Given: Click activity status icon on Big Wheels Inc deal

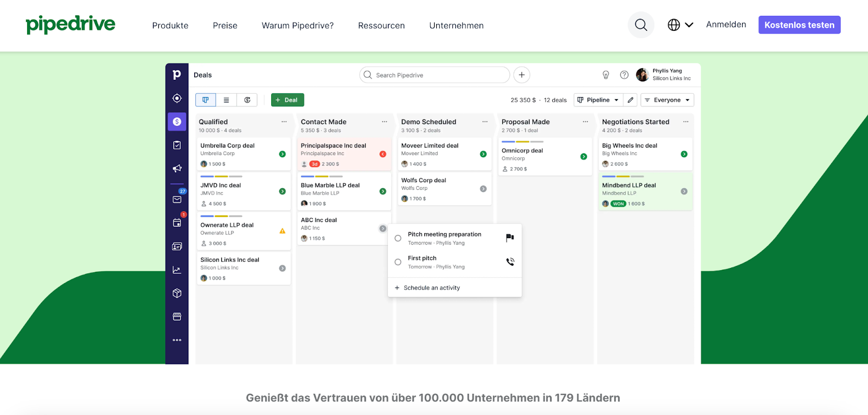Looking at the screenshot, I should [684, 154].
